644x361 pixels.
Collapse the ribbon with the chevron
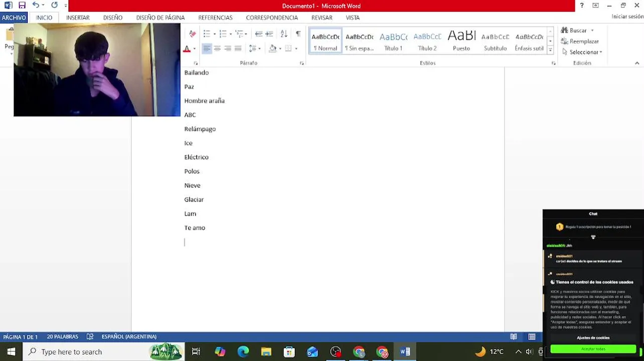637,63
